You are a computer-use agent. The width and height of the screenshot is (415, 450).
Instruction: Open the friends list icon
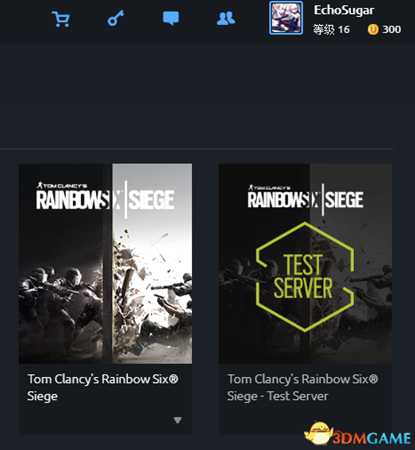(226, 18)
